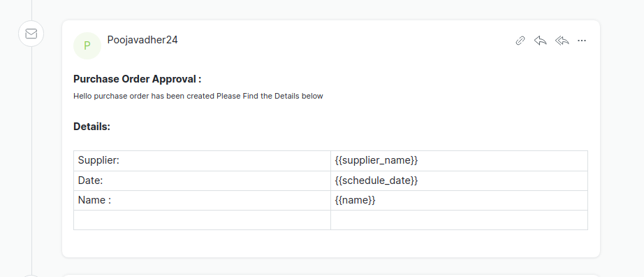Screen dimensions: 644x277
Task: Select the Purchase Order Approval heading
Action: coord(138,78)
